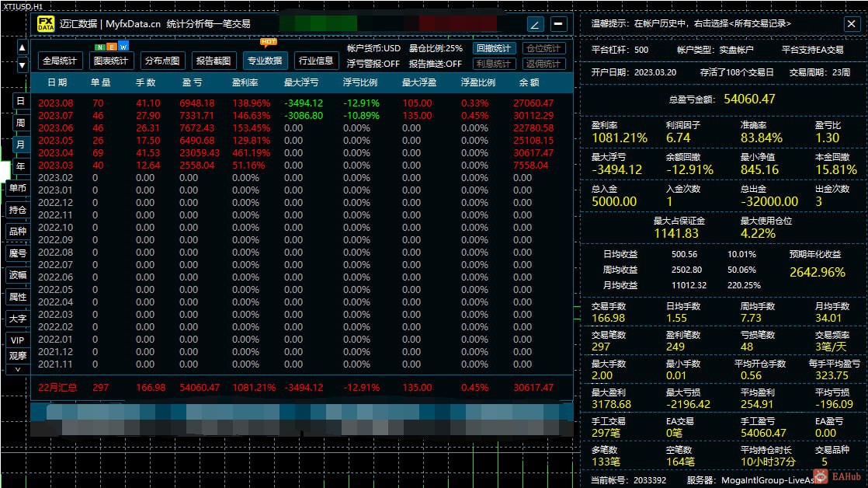Select the 2023.07 row date
Viewport: 868px width, 488px height.
point(55,116)
